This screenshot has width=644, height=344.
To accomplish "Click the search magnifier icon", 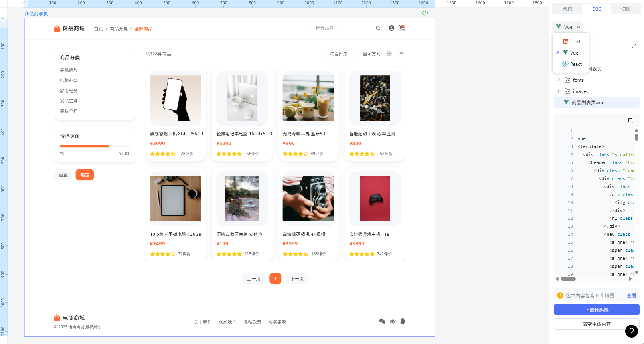I will 378,28.
